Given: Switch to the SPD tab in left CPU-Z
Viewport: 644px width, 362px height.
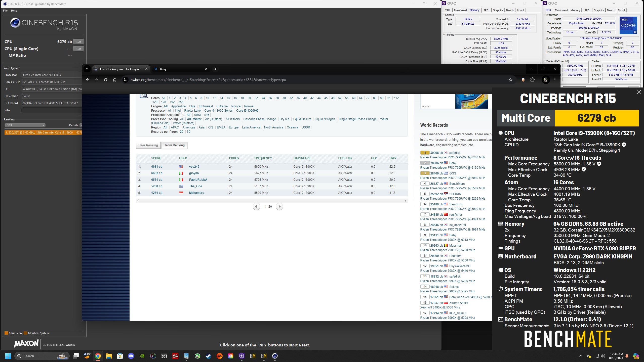Looking at the screenshot, I should [x=486, y=10].
